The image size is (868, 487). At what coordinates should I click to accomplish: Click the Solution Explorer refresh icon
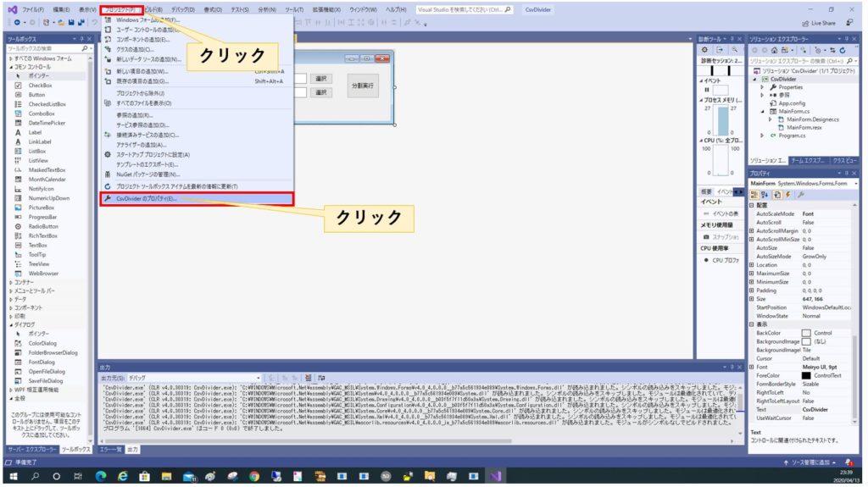tap(843, 50)
